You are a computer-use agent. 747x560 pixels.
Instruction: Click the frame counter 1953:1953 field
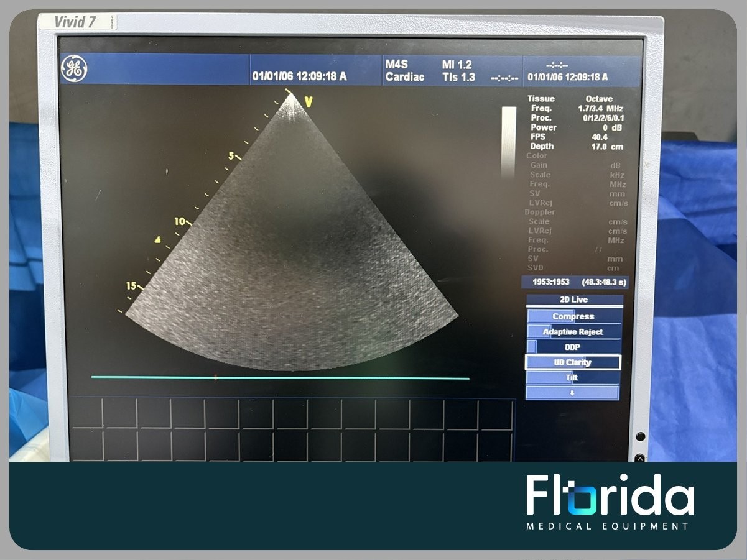coord(550,282)
